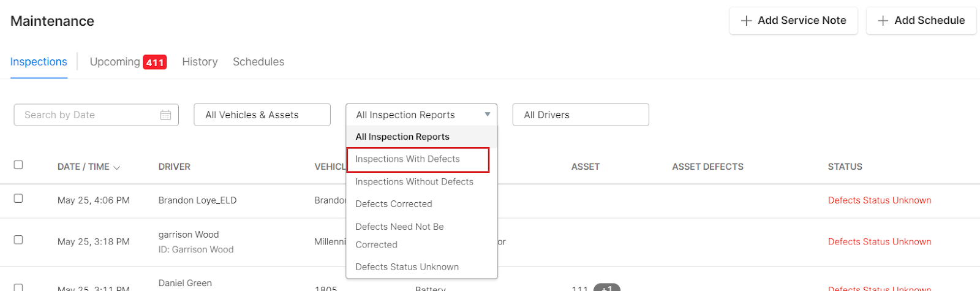Check the Brandon Loye_ELD row checkbox
980x291 pixels.
tap(18, 198)
